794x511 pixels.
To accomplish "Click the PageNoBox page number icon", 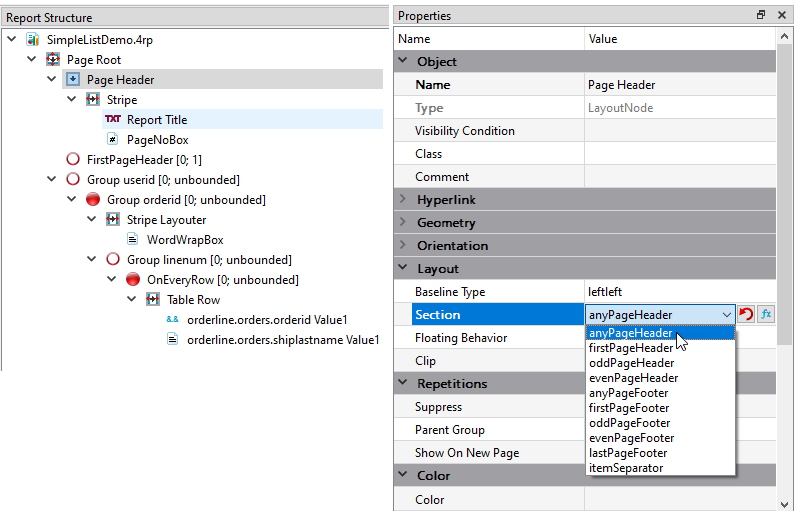I will tap(112, 139).
